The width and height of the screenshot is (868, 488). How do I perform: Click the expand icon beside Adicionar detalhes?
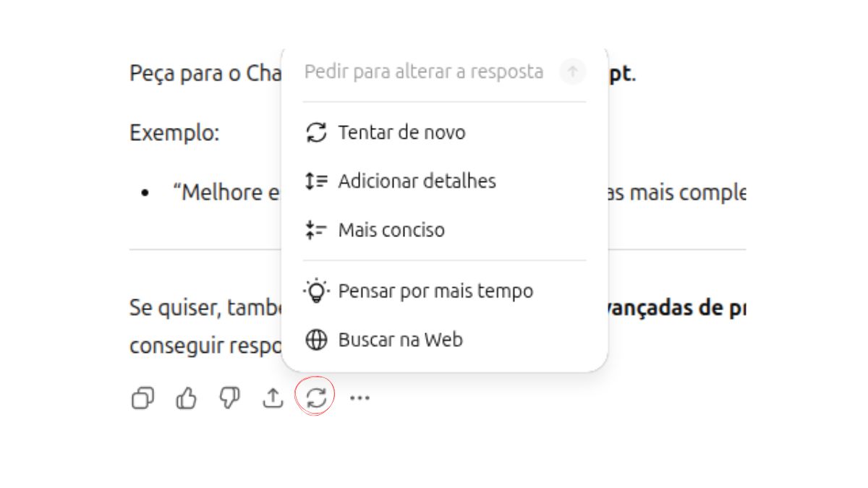pyautogui.click(x=316, y=181)
